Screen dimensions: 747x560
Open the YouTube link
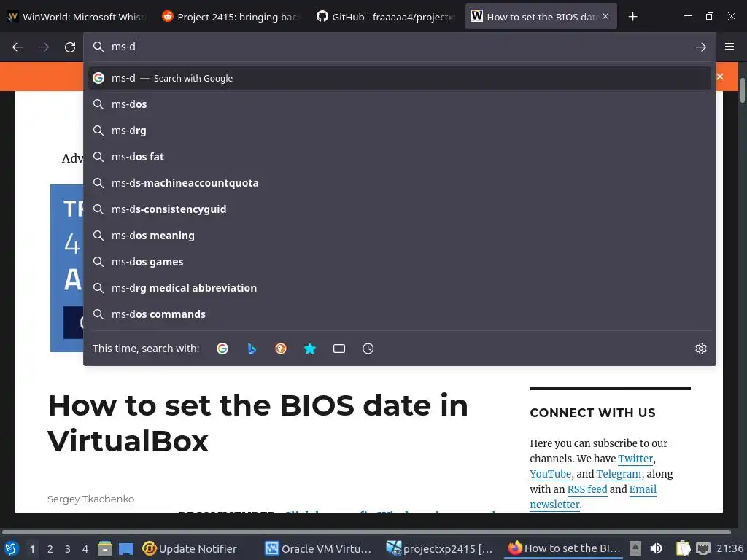tap(550, 474)
